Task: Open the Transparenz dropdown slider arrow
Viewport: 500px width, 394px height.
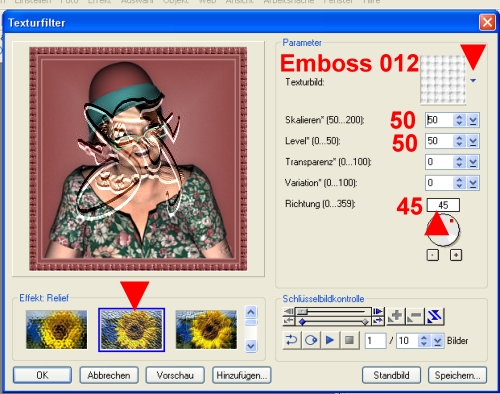Action: coord(473,162)
